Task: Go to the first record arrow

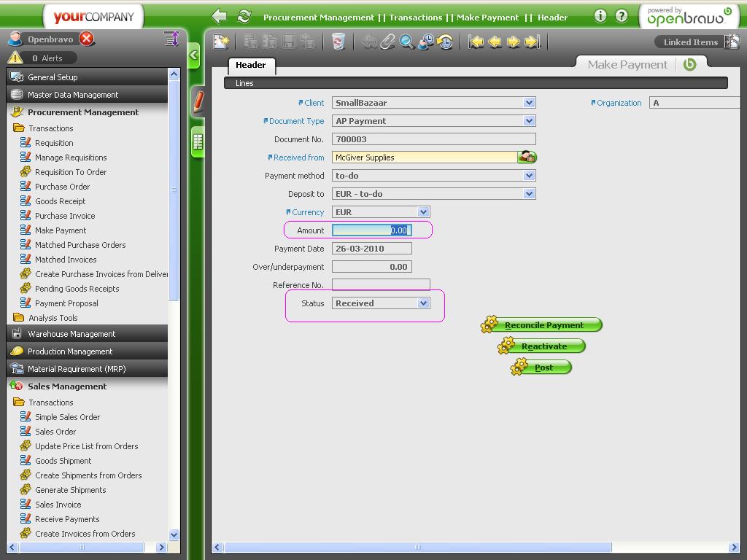Action: pos(476,42)
